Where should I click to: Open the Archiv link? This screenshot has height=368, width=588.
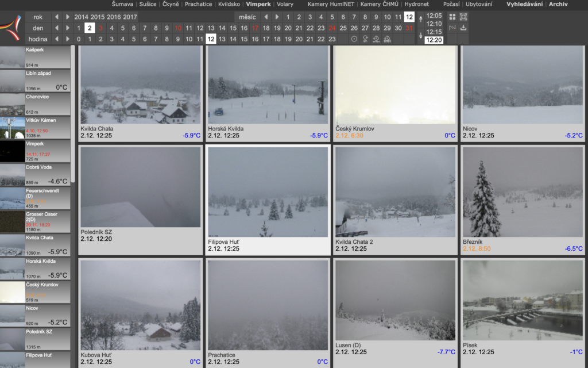(x=558, y=4)
